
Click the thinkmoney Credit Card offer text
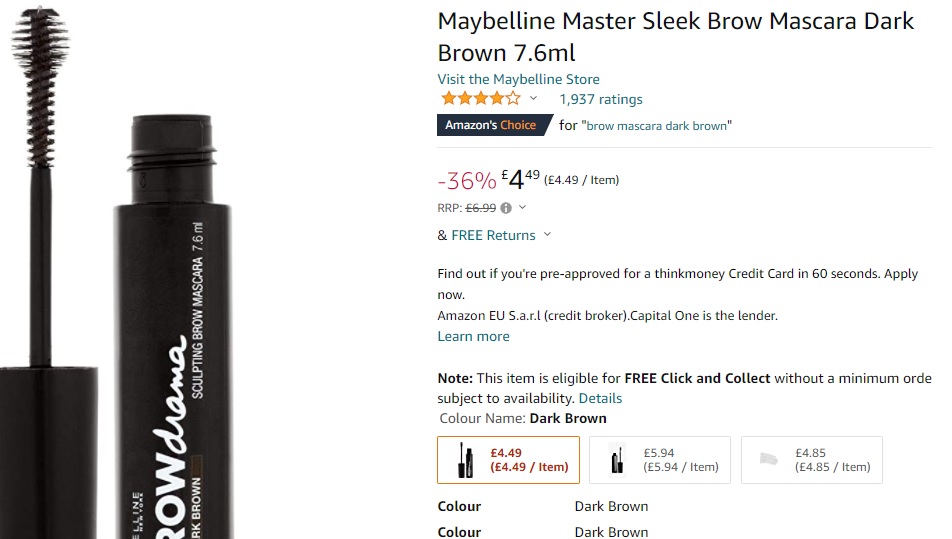(677, 274)
